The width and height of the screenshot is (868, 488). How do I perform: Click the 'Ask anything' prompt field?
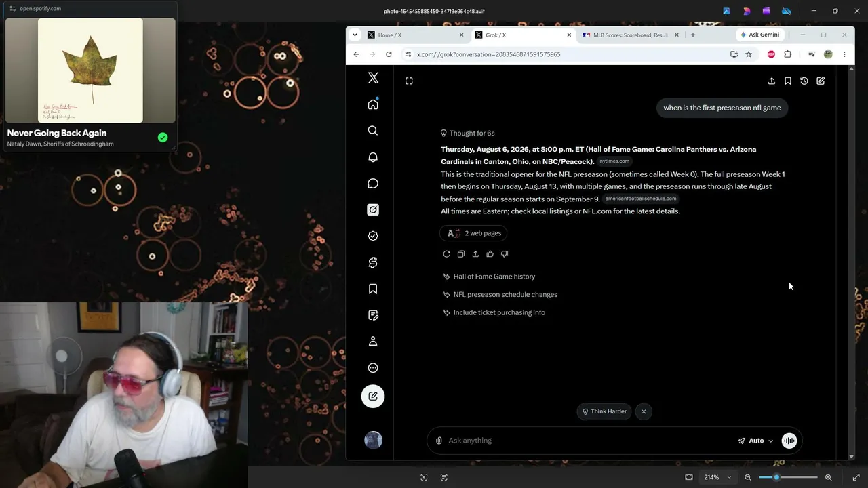coord(590,441)
